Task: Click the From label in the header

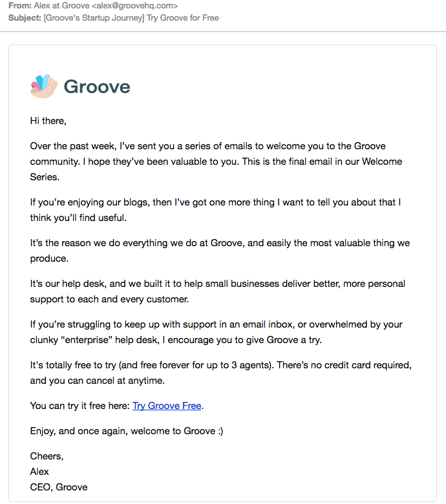Action: 19,6
